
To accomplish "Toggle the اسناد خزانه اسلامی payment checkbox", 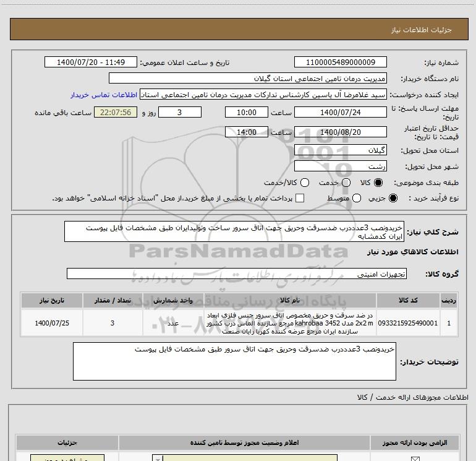I will pyautogui.click(x=300, y=198).
